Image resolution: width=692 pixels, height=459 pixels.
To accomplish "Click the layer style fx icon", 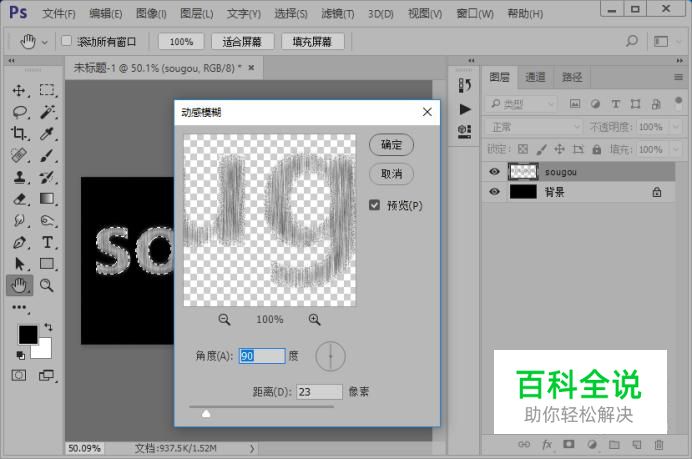I will 547,444.
